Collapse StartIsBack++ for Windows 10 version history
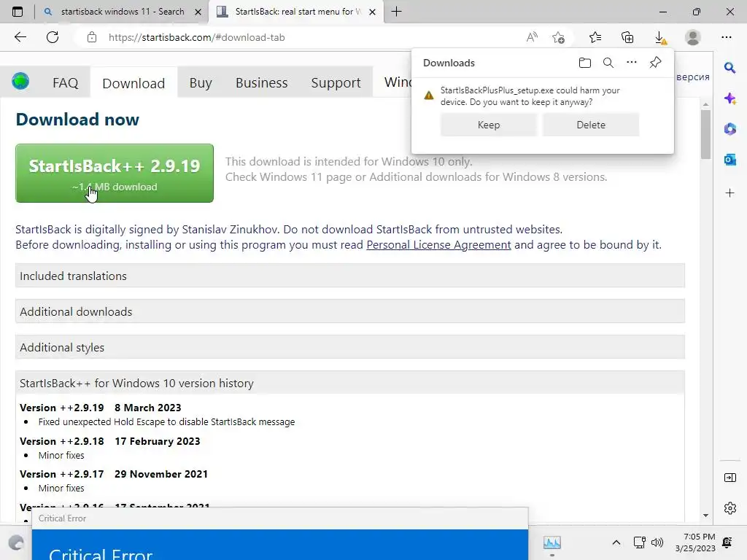Image resolution: width=747 pixels, height=560 pixels. (x=350, y=383)
